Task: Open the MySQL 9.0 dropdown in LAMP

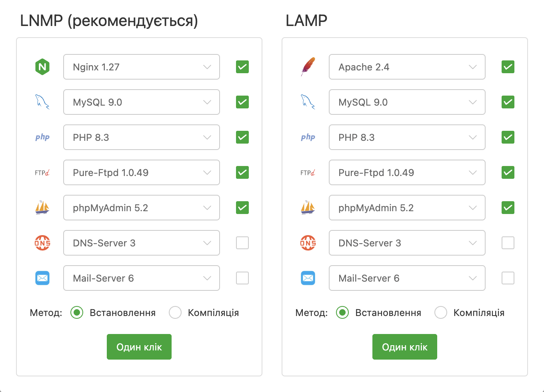Action: tap(407, 102)
